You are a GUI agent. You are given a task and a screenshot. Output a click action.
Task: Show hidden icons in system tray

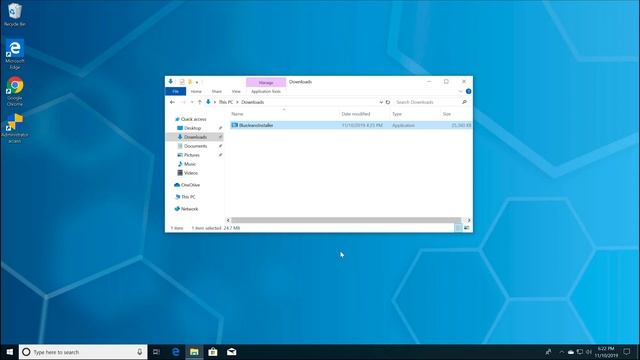click(x=562, y=352)
